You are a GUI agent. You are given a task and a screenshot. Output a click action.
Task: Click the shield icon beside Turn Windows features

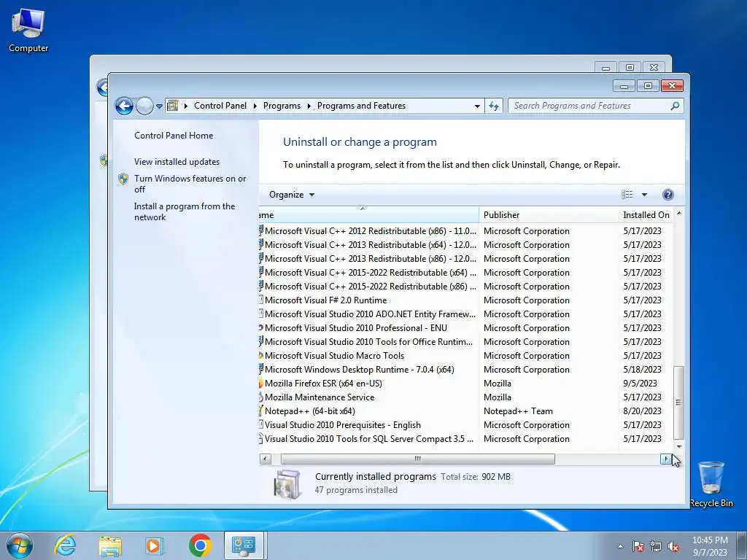tap(123, 179)
